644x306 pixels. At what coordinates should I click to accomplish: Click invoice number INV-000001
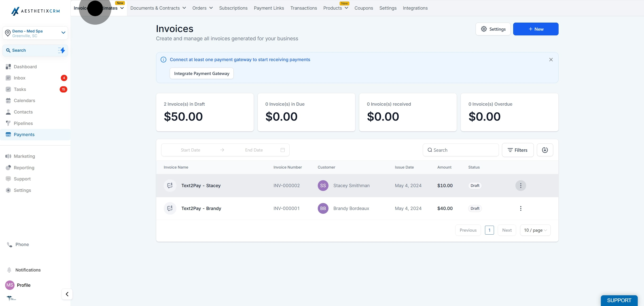(286, 208)
